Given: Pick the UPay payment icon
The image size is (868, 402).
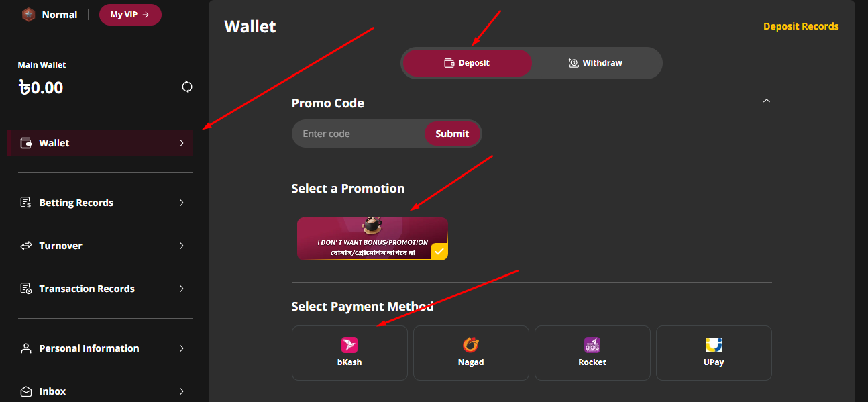Looking at the screenshot, I should point(714,345).
